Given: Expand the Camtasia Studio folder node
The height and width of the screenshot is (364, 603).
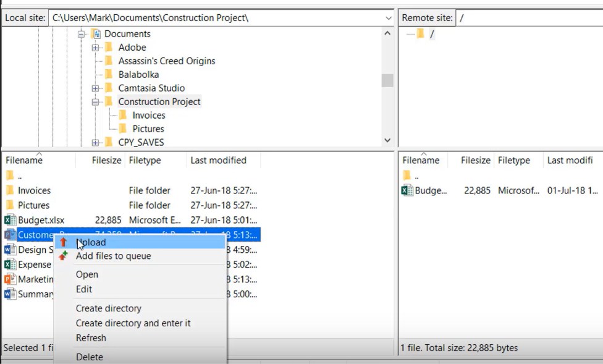Looking at the screenshot, I should coord(95,88).
